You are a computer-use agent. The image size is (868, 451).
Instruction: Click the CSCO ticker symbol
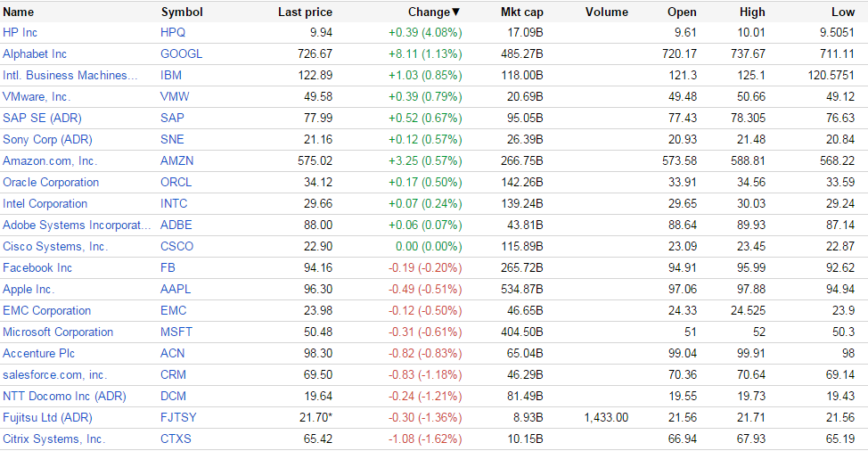[x=177, y=247]
